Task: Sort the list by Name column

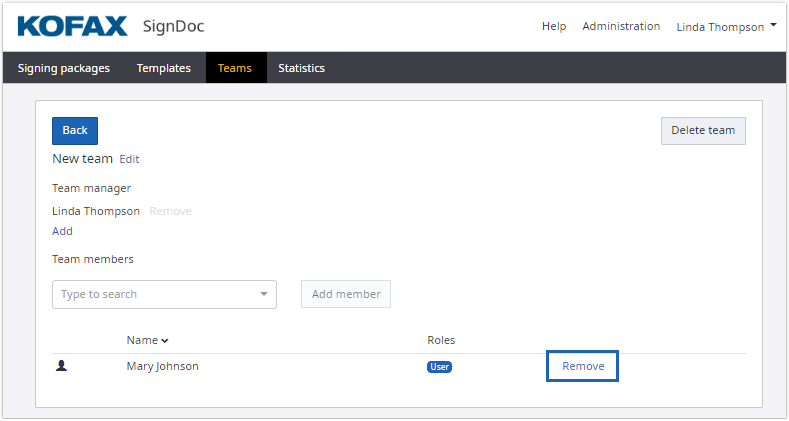Action: click(x=147, y=340)
